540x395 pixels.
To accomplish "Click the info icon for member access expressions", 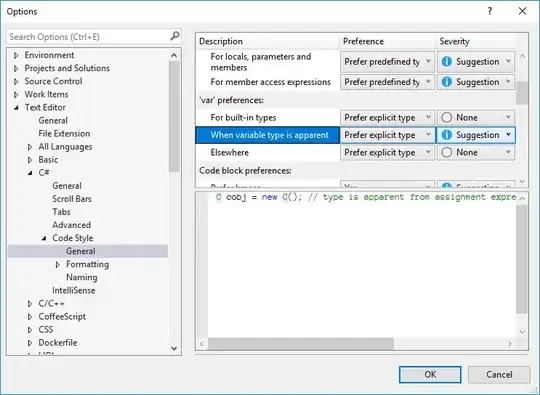I will point(446,82).
